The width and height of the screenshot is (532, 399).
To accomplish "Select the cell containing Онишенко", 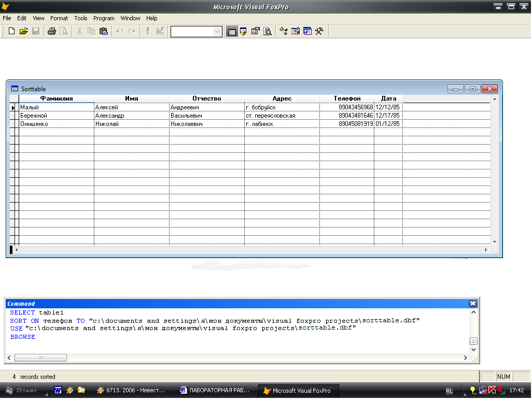I will pyautogui.click(x=57, y=124).
